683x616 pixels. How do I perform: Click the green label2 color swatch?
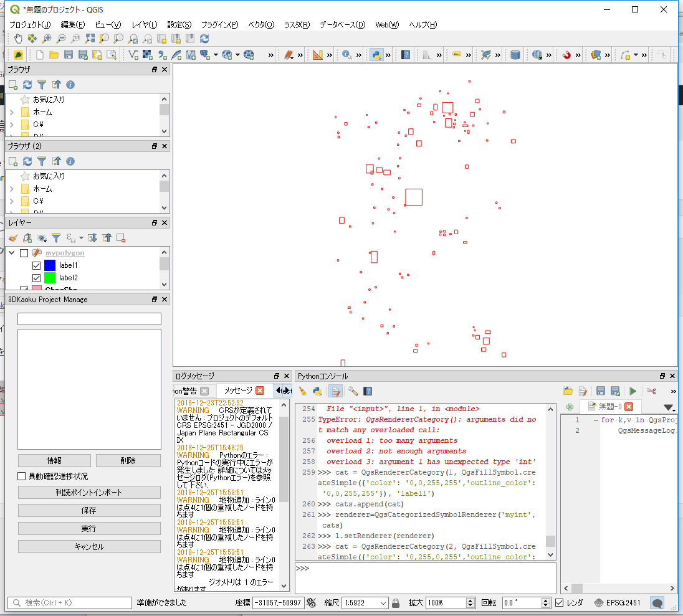tap(50, 278)
